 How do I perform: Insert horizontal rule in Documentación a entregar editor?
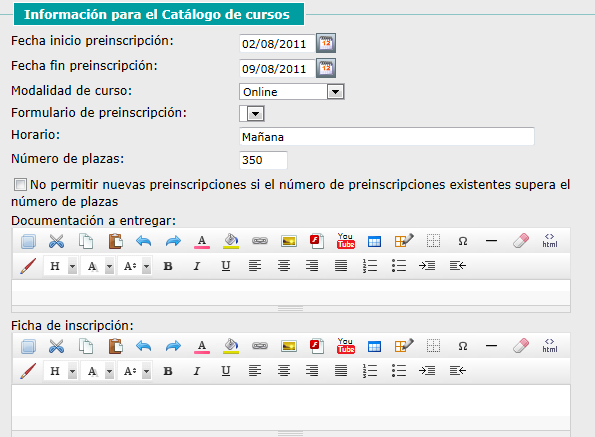491,241
